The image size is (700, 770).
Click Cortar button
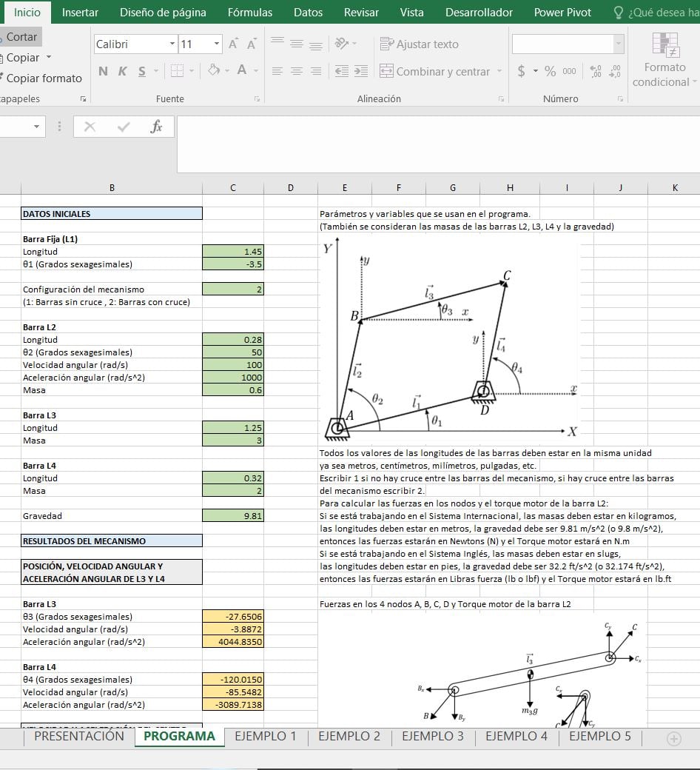[x=21, y=37]
